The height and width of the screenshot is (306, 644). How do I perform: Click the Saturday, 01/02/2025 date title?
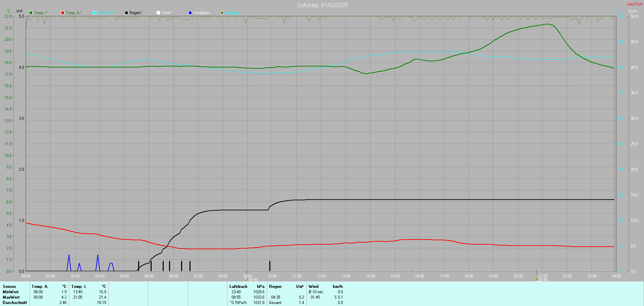tap(322, 5)
